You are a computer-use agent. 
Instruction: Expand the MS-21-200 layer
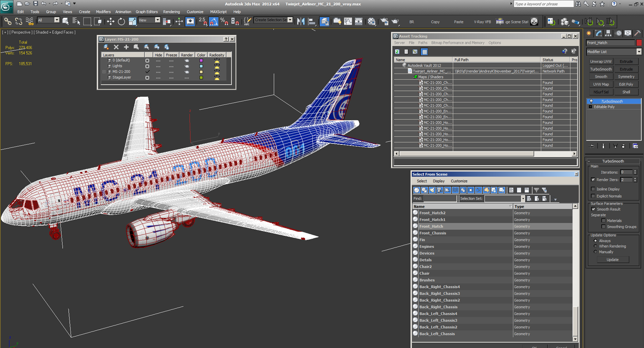[104, 72]
